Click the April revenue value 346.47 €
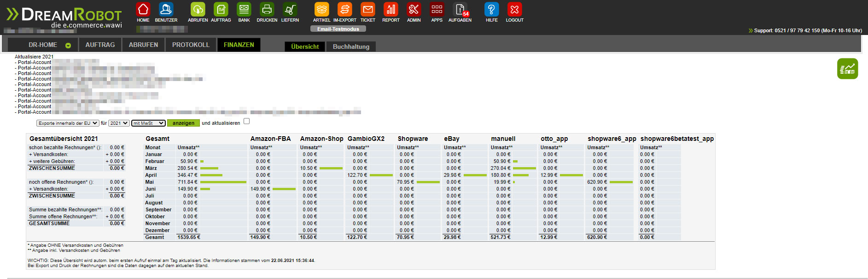The height and width of the screenshot is (279, 868). (187, 175)
